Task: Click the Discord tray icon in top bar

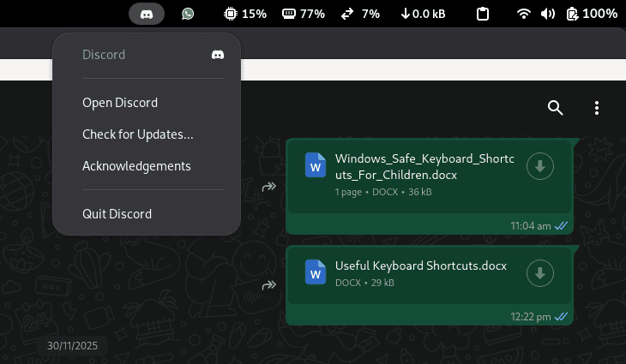Action: [146, 14]
